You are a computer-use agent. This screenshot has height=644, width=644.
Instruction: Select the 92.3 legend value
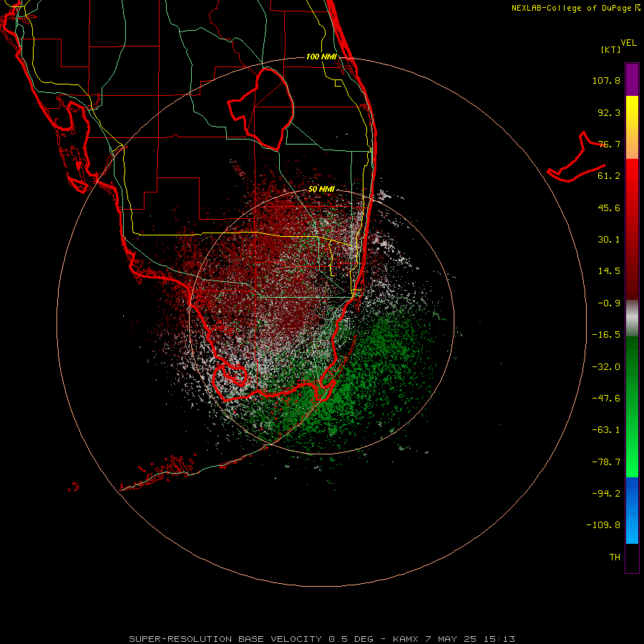coord(609,112)
